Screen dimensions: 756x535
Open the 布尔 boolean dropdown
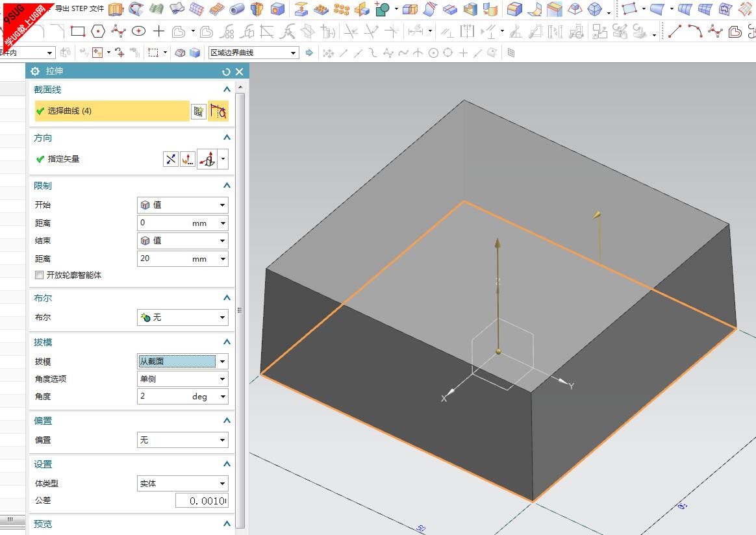[183, 317]
